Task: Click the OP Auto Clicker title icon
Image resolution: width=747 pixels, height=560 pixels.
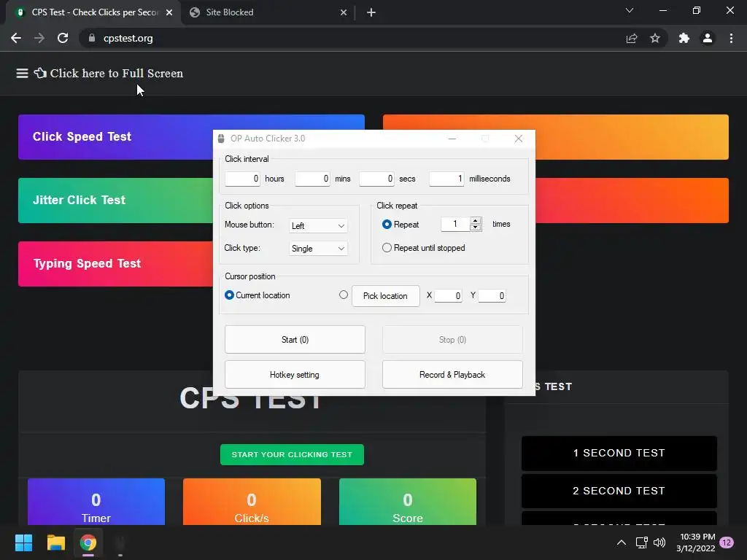Action: [221, 139]
